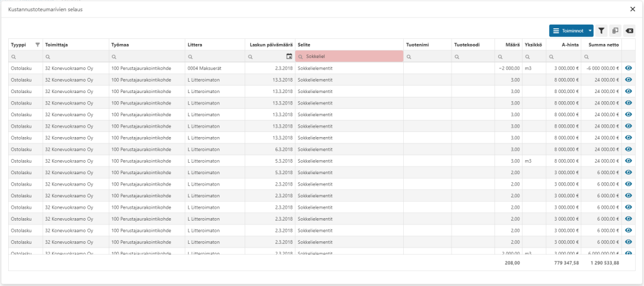Viewport: 644px width, 286px height.
Task: Focus the Määrä filter search field
Action: pyautogui.click(x=508, y=57)
